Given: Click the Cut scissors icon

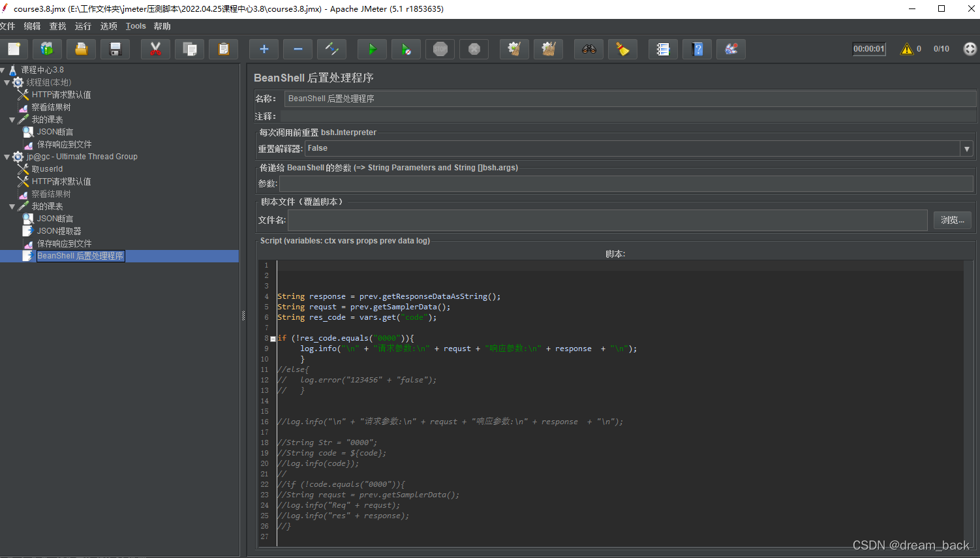Looking at the screenshot, I should click(x=155, y=49).
